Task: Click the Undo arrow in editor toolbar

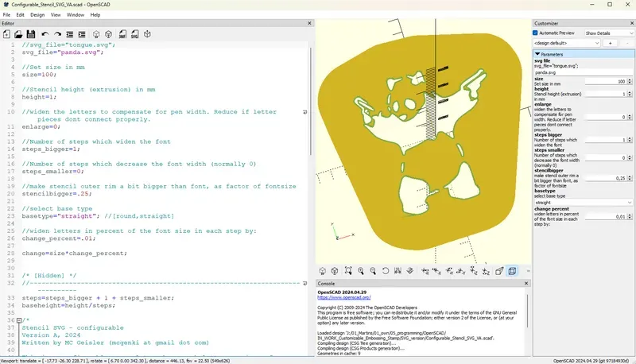Action: 45,34
